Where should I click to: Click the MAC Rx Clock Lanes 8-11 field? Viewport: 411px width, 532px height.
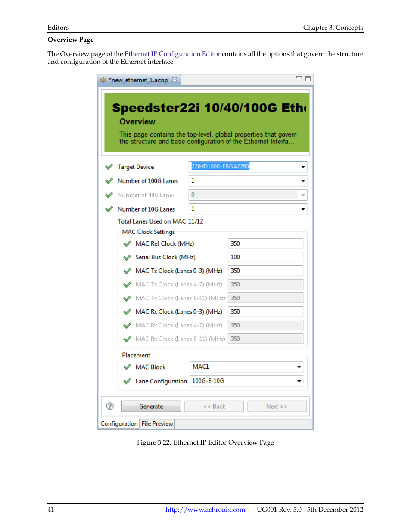pos(265,339)
